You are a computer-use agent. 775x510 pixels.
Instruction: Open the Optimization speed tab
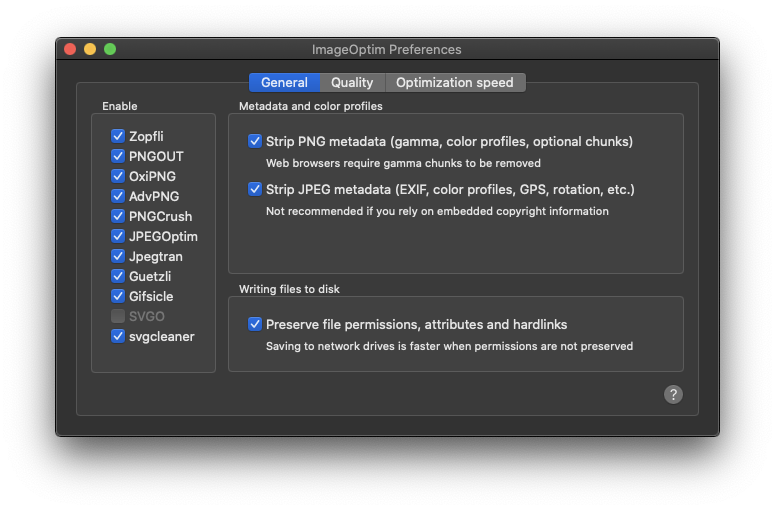[x=455, y=83]
